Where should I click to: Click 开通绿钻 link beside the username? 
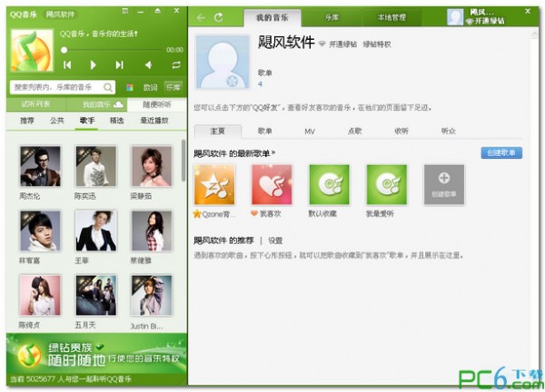[342, 44]
